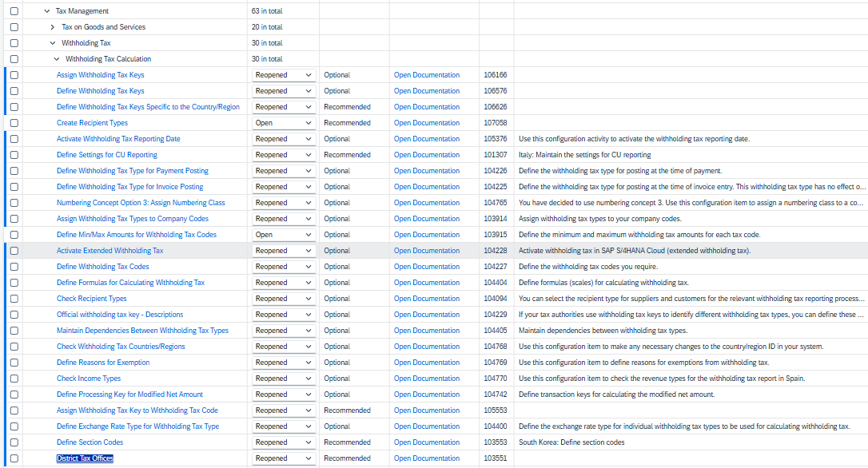
Task: Open the Create Recipient Types link
Action: pyautogui.click(x=92, y=123)
